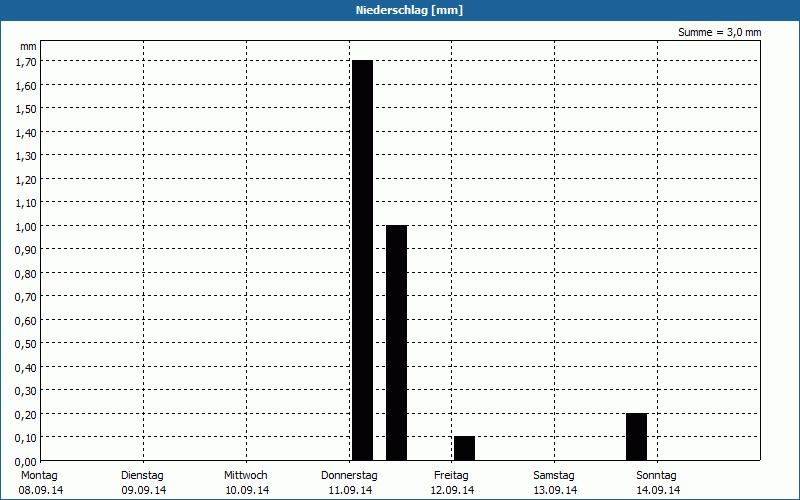This screenshot has height=500, width=800.
Task: Click the 08.09.14 date label
Action: tap(41, 490)
